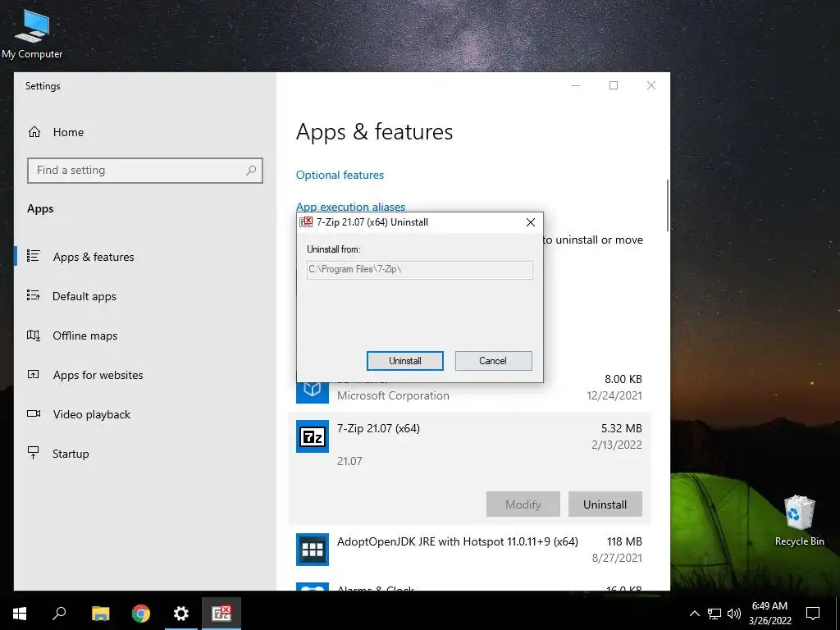The image size is (840, 630).
Task: Click the Home house icon
Action: click(x=34, y=132)
